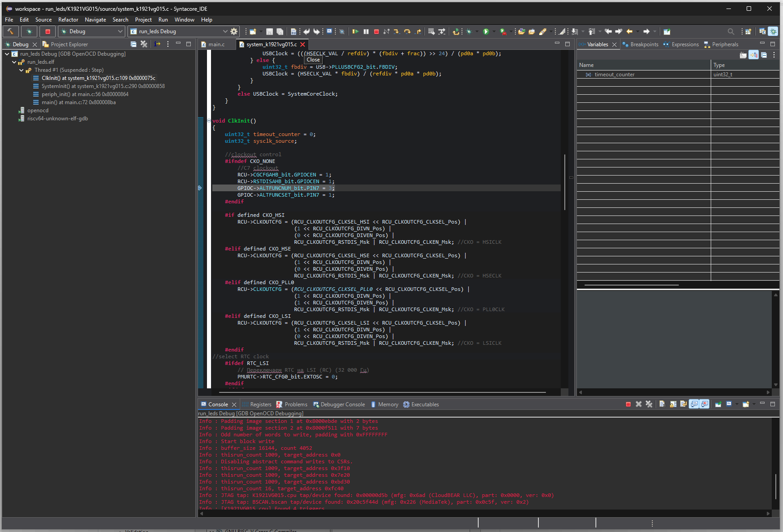This screenshot has height=532, width=783.
Task: Click the editor vertical scrollbar thumb
Action: point(564,182)
